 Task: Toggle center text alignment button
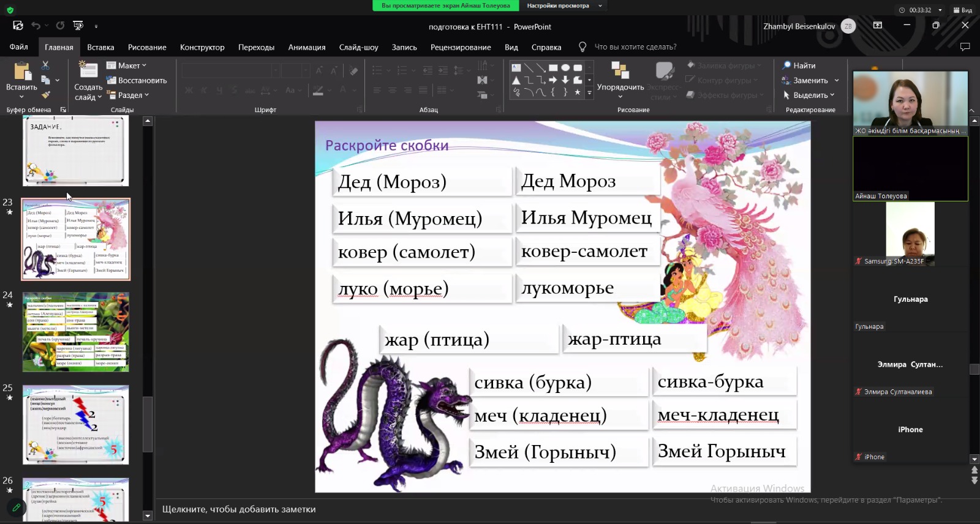pyautogui.click(x=392, y=90)
